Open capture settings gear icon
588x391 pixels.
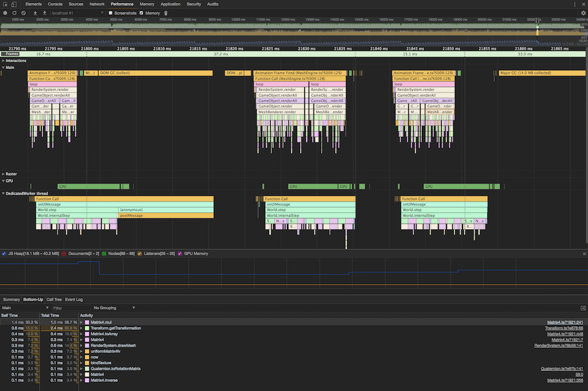tap(583, 13)
